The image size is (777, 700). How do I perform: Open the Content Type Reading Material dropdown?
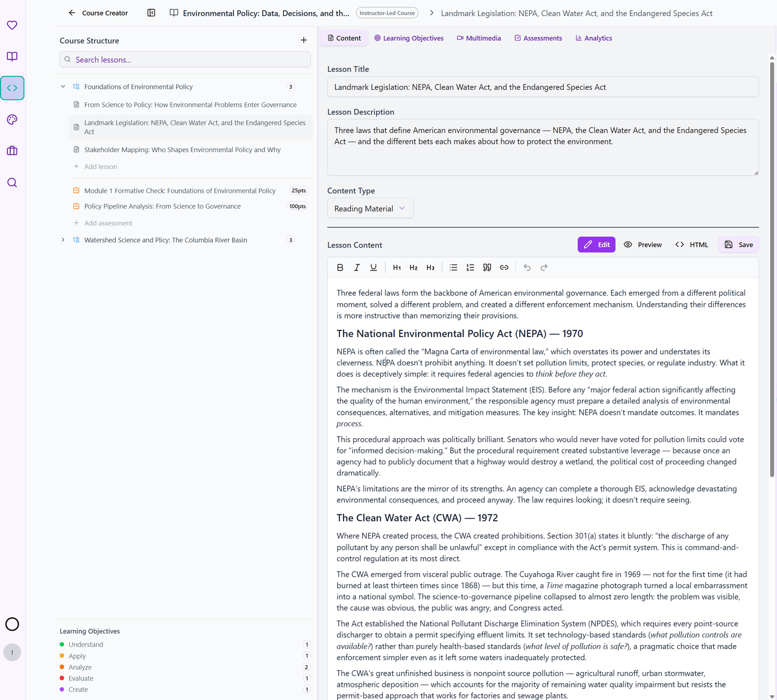coord(370,208)
